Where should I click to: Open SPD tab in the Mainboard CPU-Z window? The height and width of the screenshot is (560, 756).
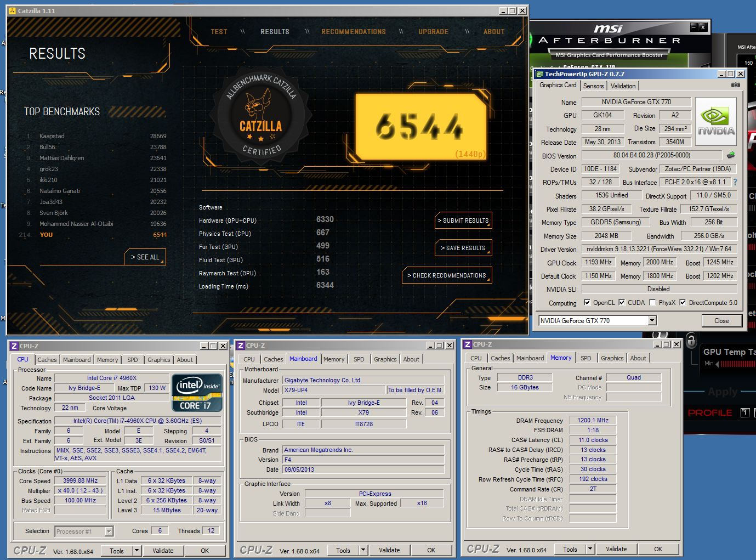click(359, 359)
